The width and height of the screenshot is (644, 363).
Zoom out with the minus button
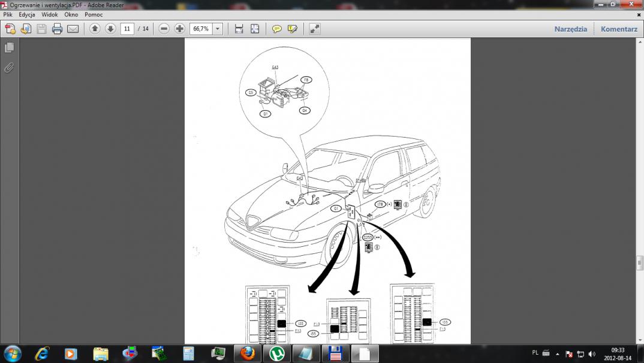(164, 29)
